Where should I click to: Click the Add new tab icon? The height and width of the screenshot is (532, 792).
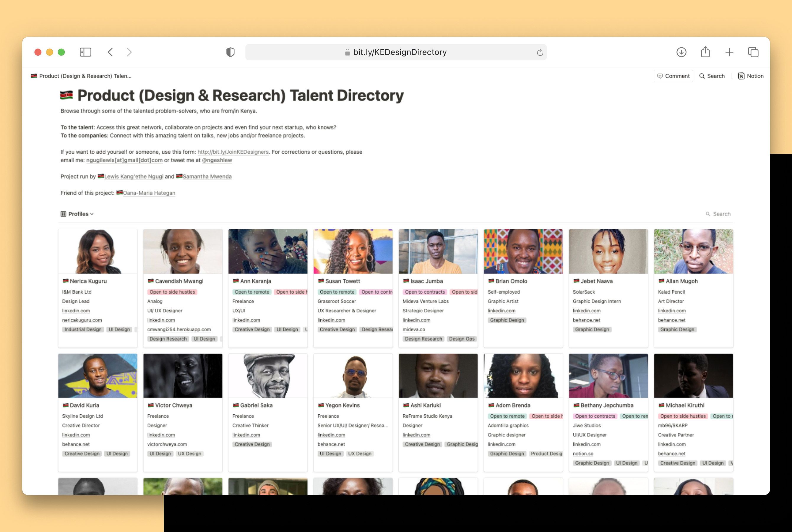[x=729, y=52]
